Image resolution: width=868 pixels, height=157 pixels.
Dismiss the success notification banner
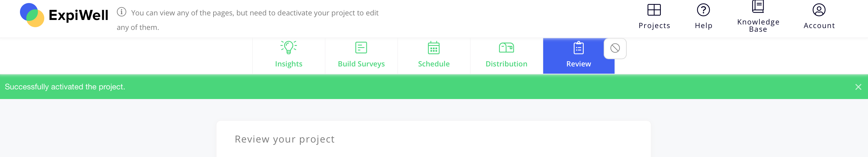point(858,87)
